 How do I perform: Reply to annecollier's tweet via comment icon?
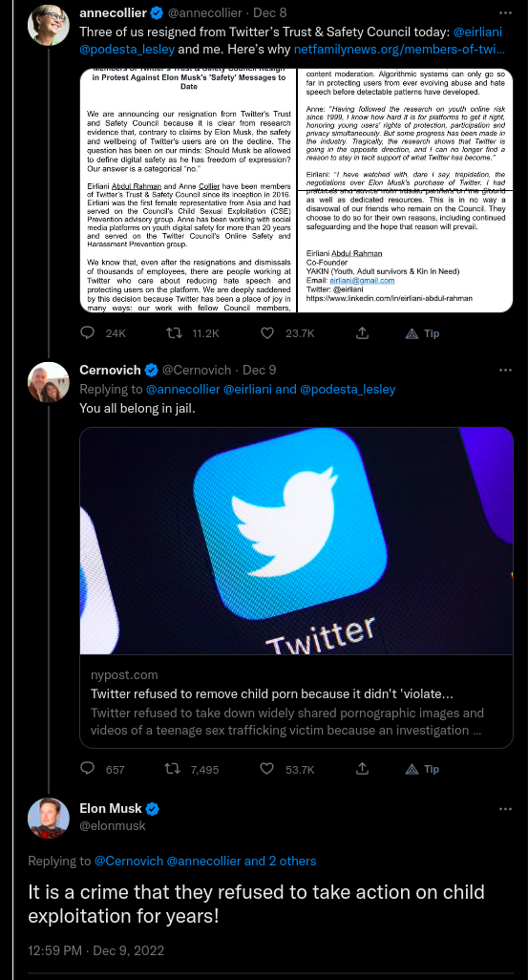pyautogui.click(x=88, y=333)
